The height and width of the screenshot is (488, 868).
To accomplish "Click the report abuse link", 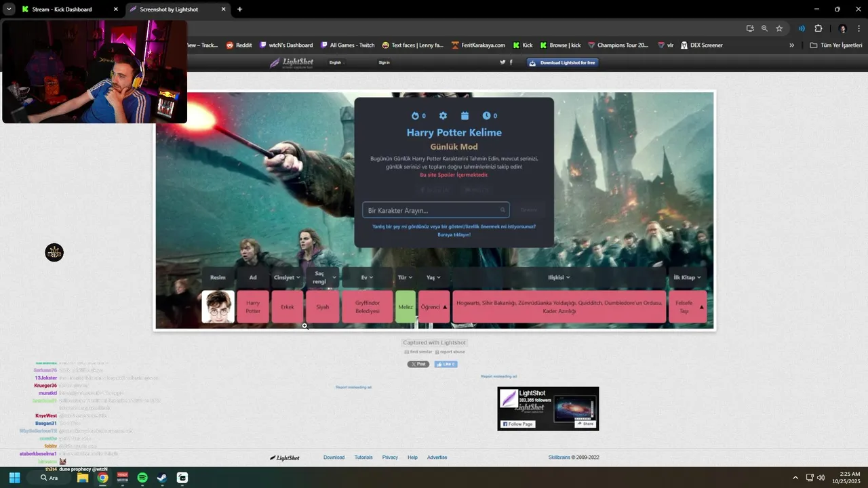I will 450,352.
